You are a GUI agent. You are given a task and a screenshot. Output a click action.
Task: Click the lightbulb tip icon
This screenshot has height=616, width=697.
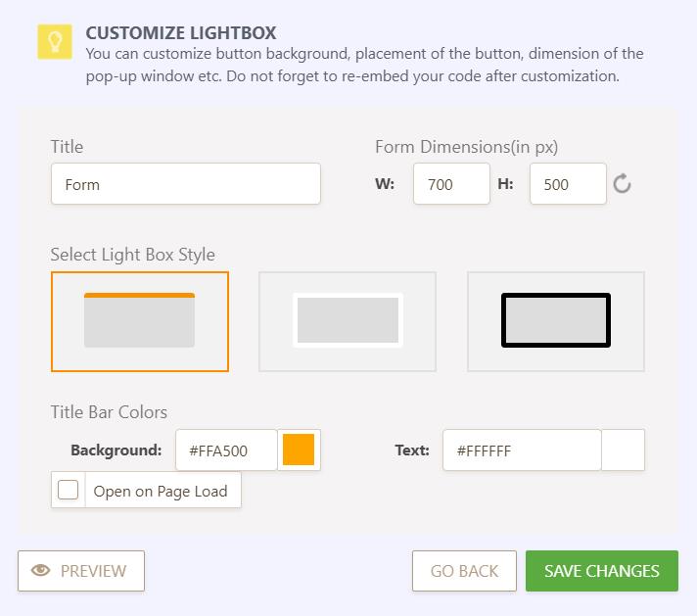pyautogui.click(x=55, y=41)
